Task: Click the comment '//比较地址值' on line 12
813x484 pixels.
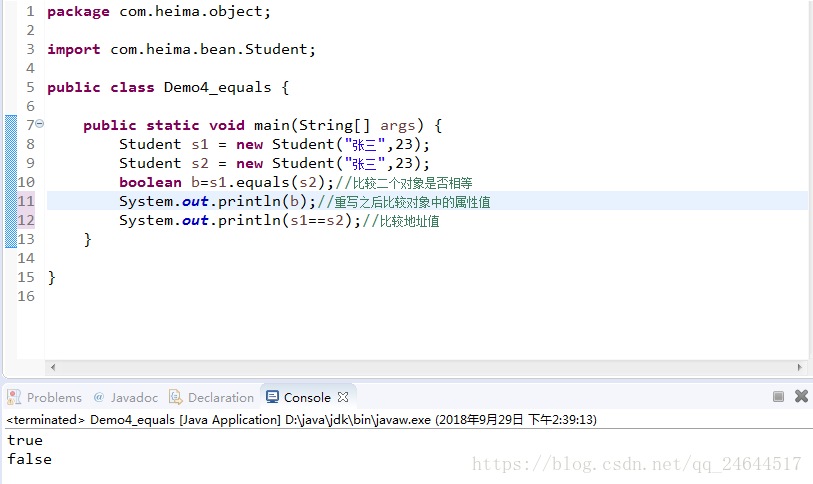Action: pyautogui.click(x=401, y=221)
